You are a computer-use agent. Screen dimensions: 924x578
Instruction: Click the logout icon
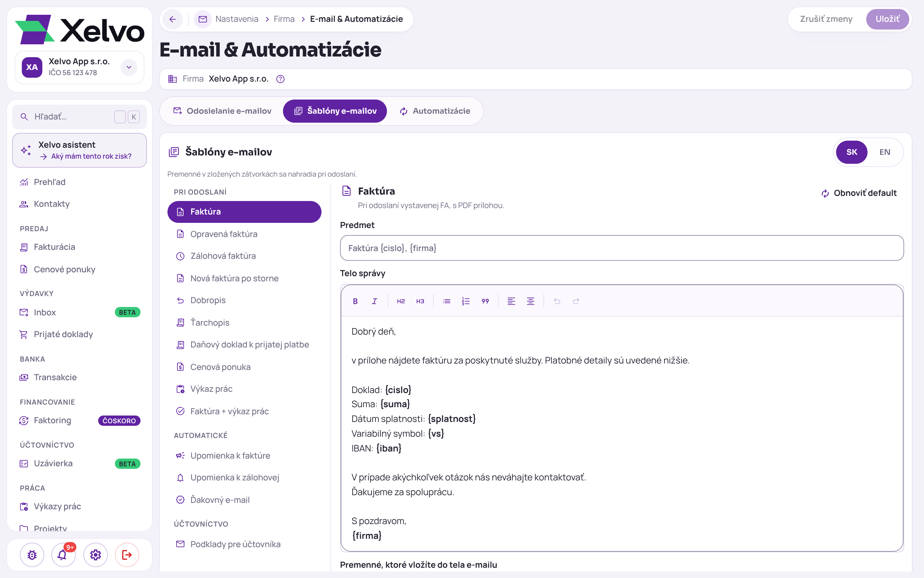pos(127,555)
